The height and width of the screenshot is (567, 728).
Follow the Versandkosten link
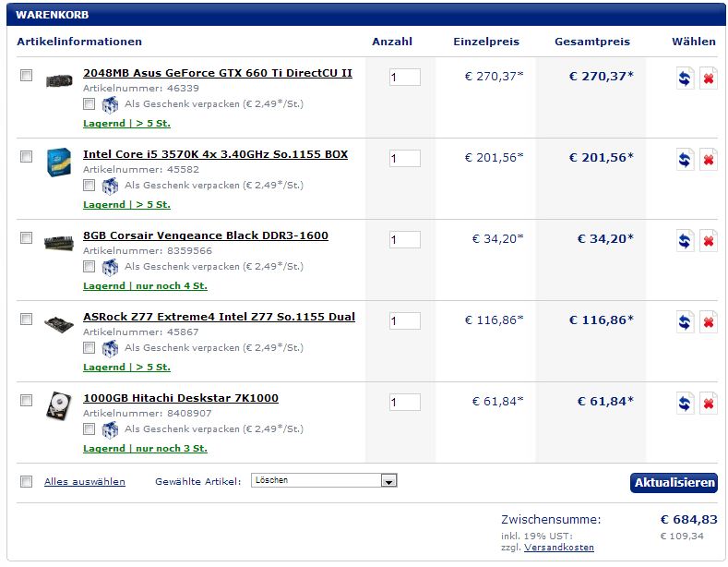559,548
